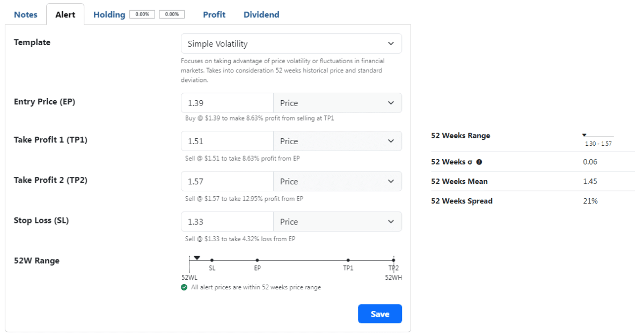Click the Stop Loss value field
This screenshot has width=644, height=336.
click(227, 222)
